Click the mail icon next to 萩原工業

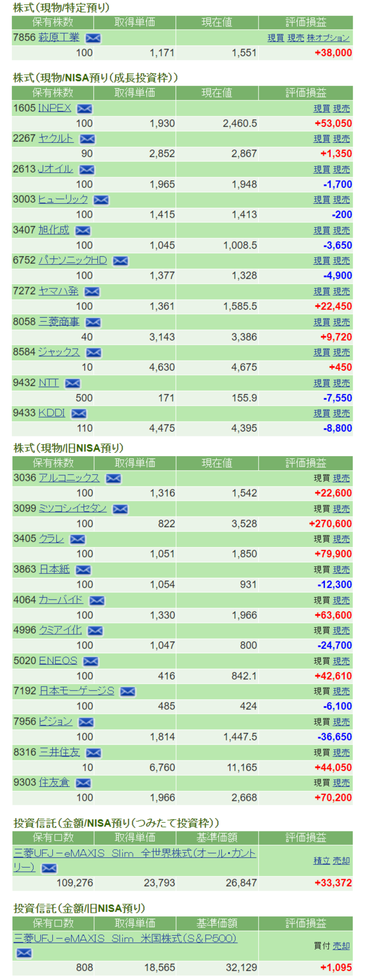(93, 38)
